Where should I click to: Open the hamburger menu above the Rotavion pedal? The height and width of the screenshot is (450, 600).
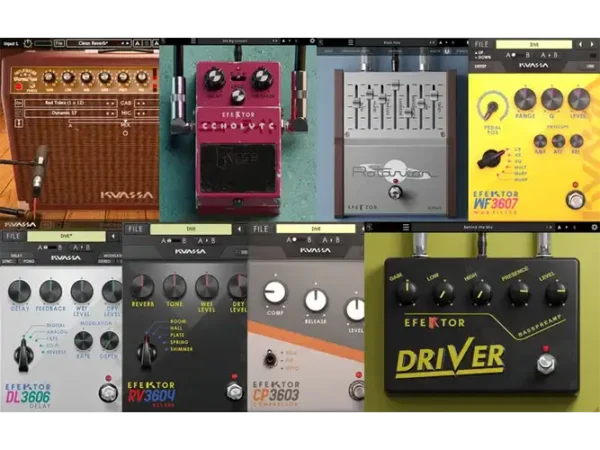click(350, 42)
